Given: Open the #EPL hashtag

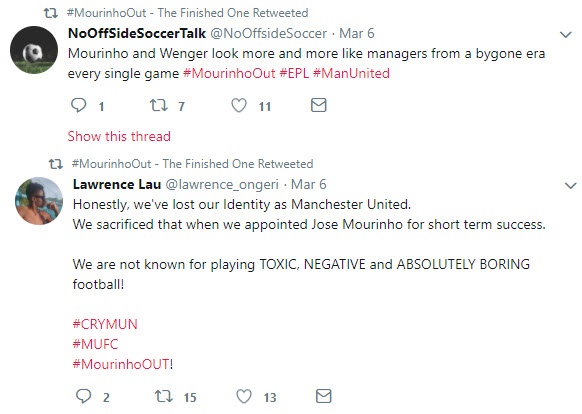Looking at the screenshot, I should click(x=294, y=74).
